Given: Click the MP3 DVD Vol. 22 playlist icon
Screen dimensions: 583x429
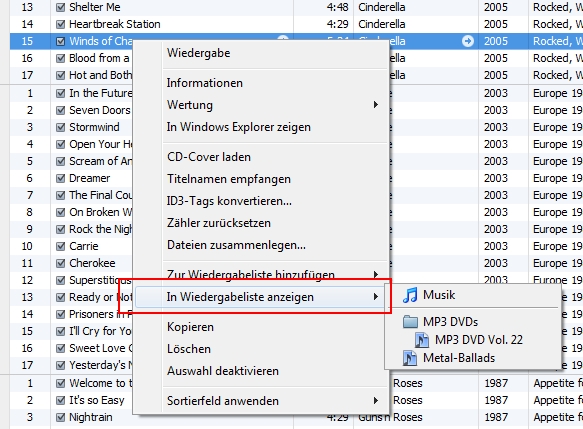Looking at the screenshot, I should pos(422,340).
